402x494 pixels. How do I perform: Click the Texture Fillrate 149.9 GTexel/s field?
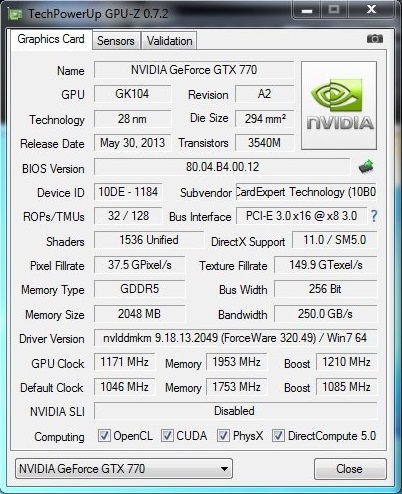(326, 265)
